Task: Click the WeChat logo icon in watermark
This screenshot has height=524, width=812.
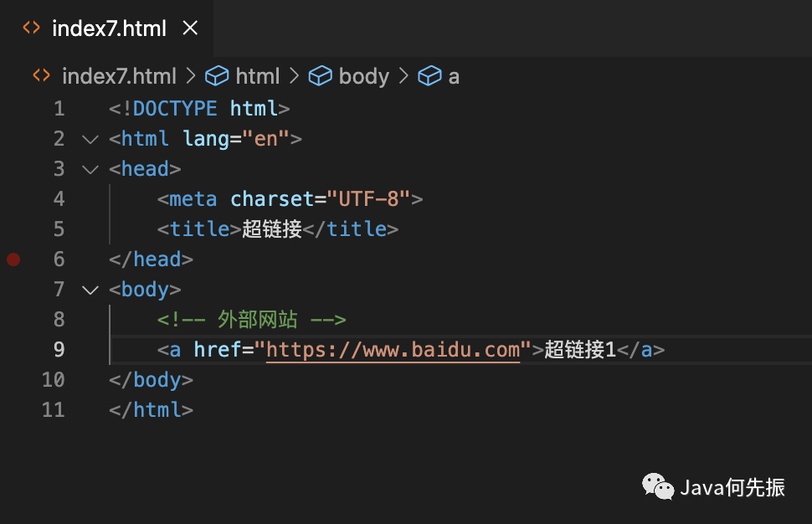Action: pyautogui.click(x=657, y=486)
